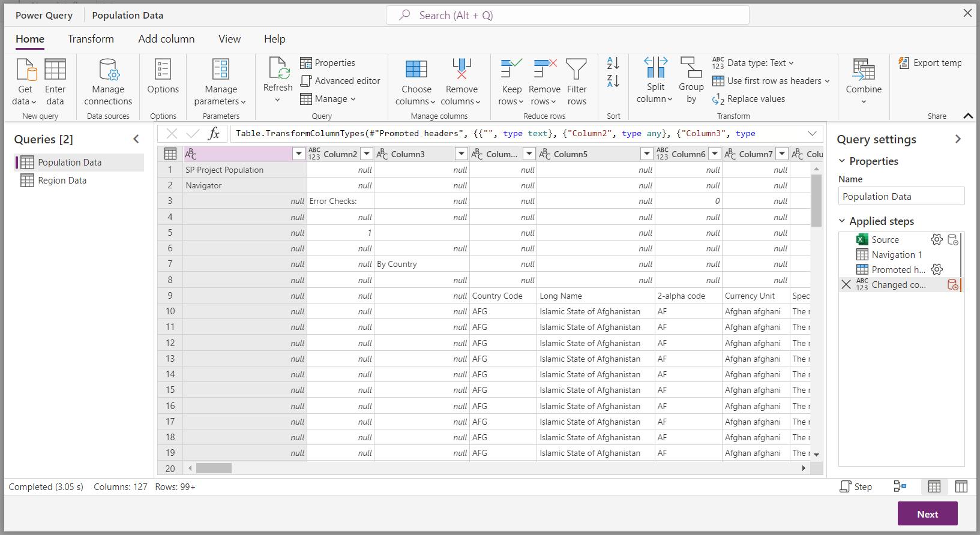Click the 'Error Checks:' cell

(x=340, y=202)
